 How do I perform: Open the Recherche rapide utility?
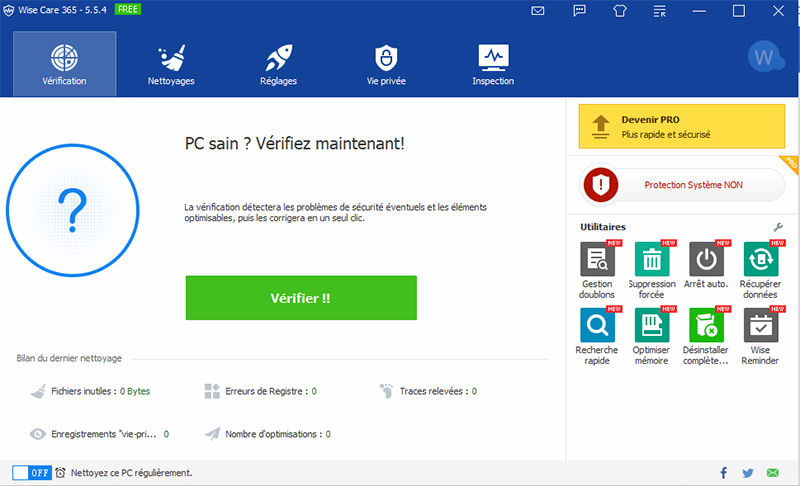(x=597, y=337)
